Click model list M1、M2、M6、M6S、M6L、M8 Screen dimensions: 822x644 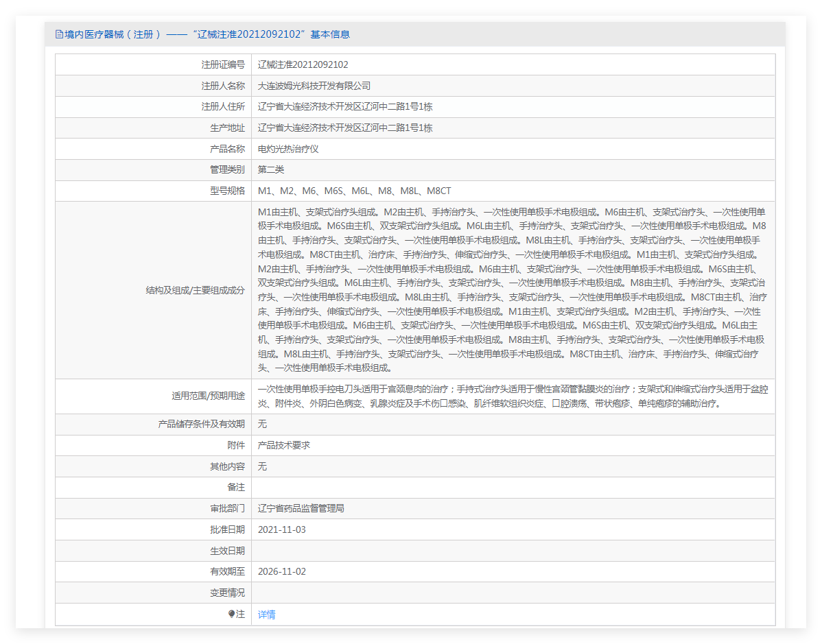[354, 191]
